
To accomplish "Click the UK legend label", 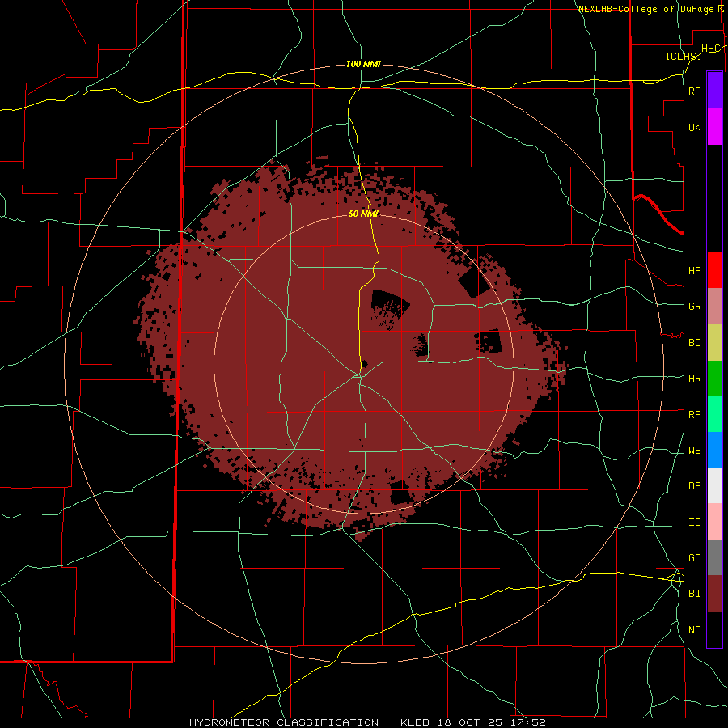I will pos(694,127).
